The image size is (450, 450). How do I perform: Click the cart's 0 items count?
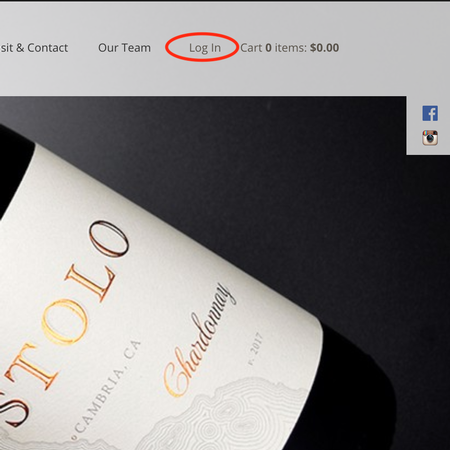[286, 48]
